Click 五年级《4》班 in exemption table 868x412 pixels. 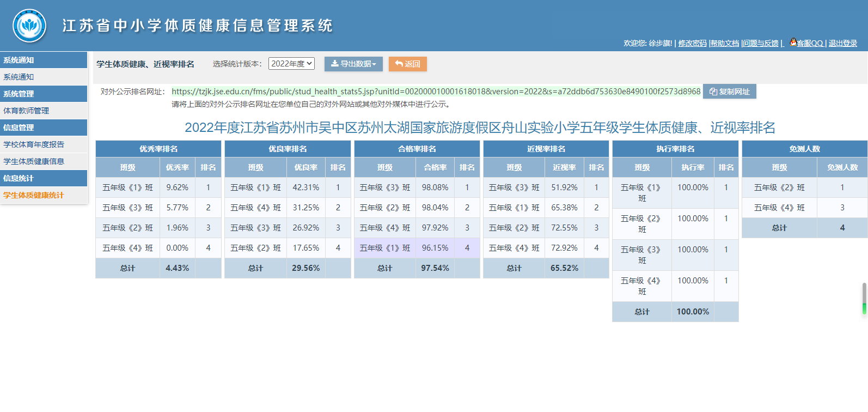pos(779,208)
